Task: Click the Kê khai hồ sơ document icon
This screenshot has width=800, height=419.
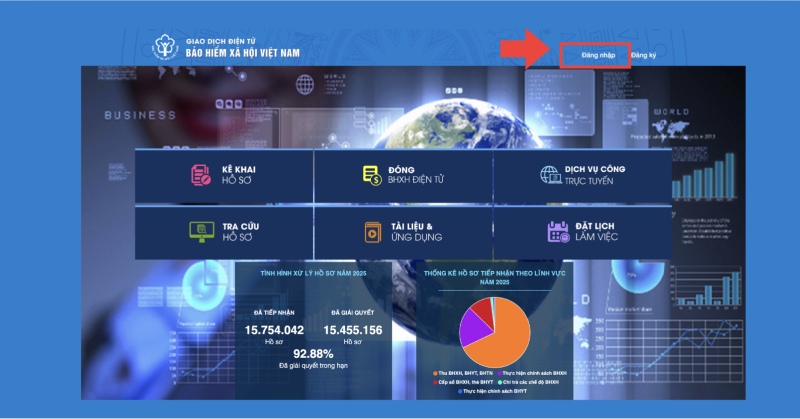Action: coord(201,175)
